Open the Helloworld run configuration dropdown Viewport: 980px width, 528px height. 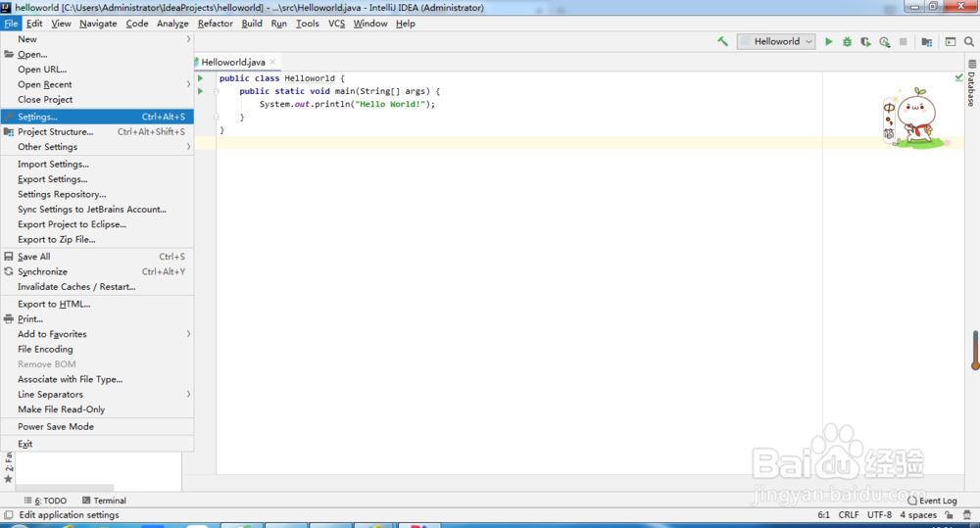coord(776,41)
